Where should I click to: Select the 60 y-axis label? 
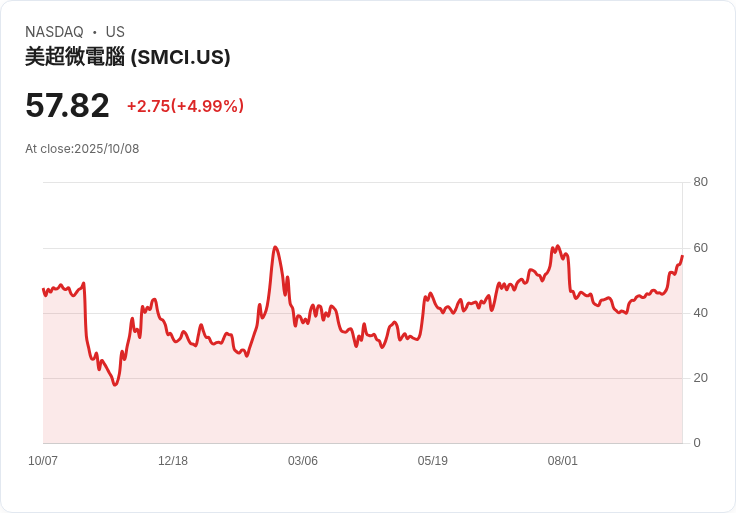click(700, 248)
